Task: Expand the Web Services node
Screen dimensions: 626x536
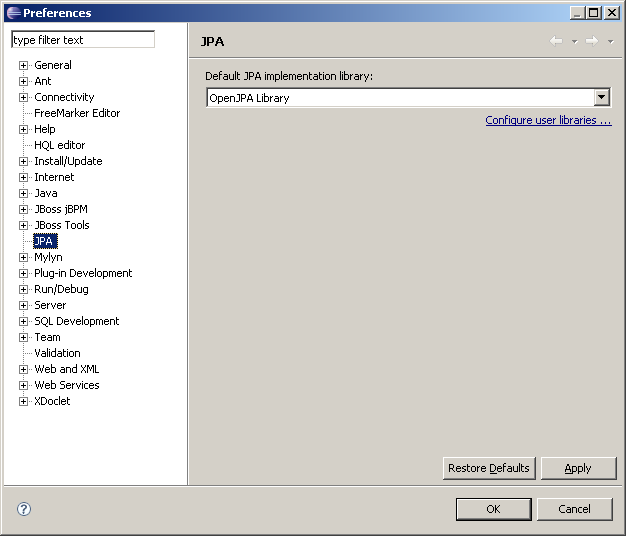Action: click(x=24, y=386)
